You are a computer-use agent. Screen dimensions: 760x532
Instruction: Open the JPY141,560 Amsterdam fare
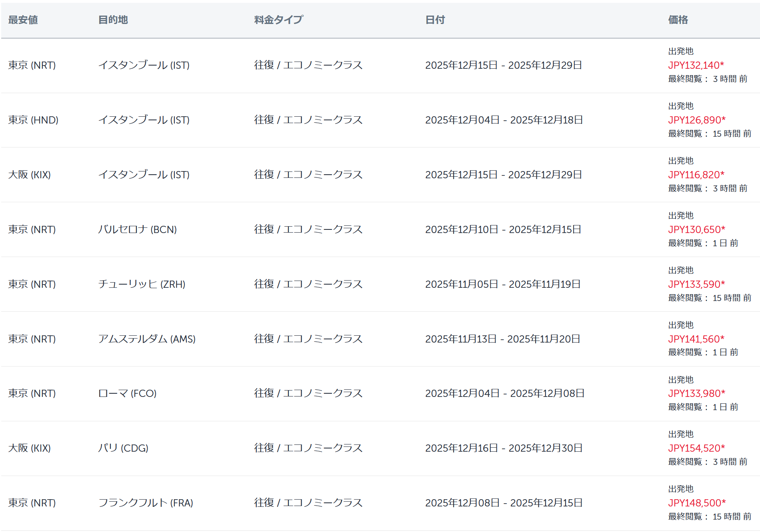(x=696, y=339)
